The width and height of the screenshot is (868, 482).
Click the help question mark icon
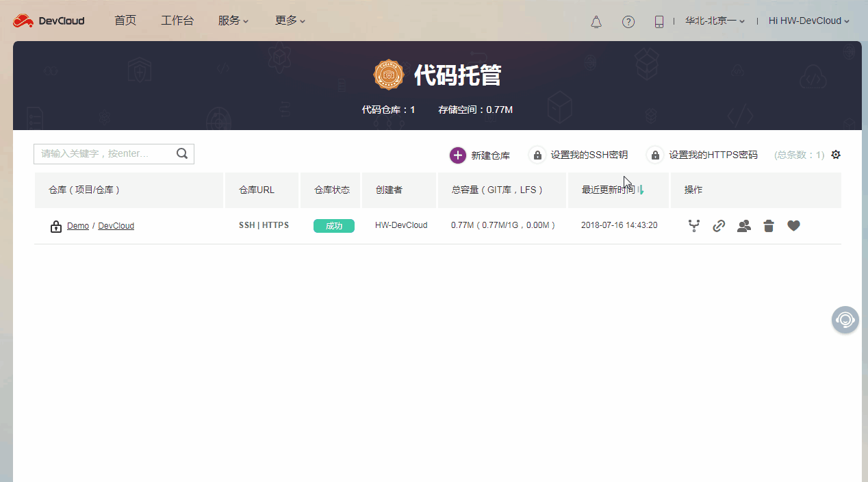pyautogui.click(x=628, y=21)
